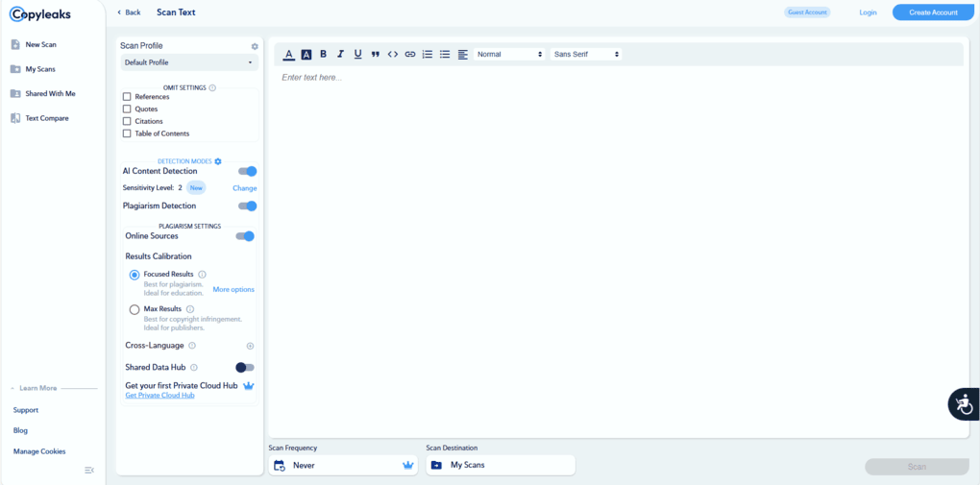Toggle Plagiarism Detection off

248,206
